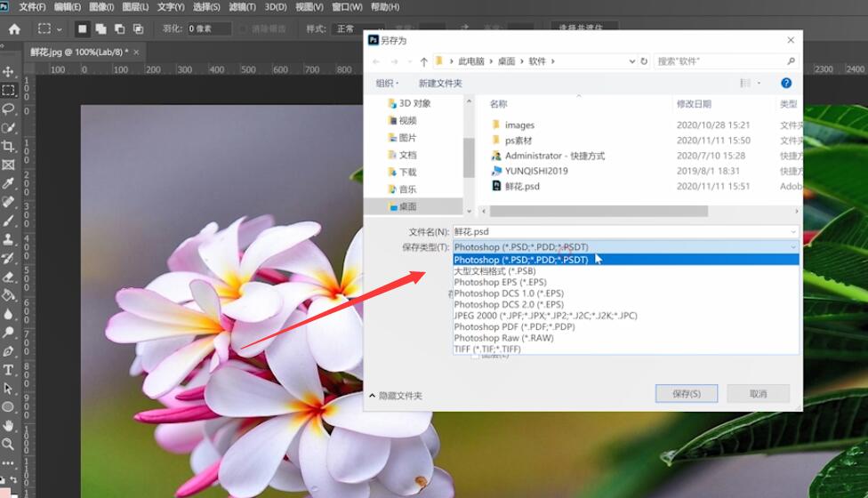Close the 鲜花.jpg document tab
The image size is (868, 498).
click(136, 52)
